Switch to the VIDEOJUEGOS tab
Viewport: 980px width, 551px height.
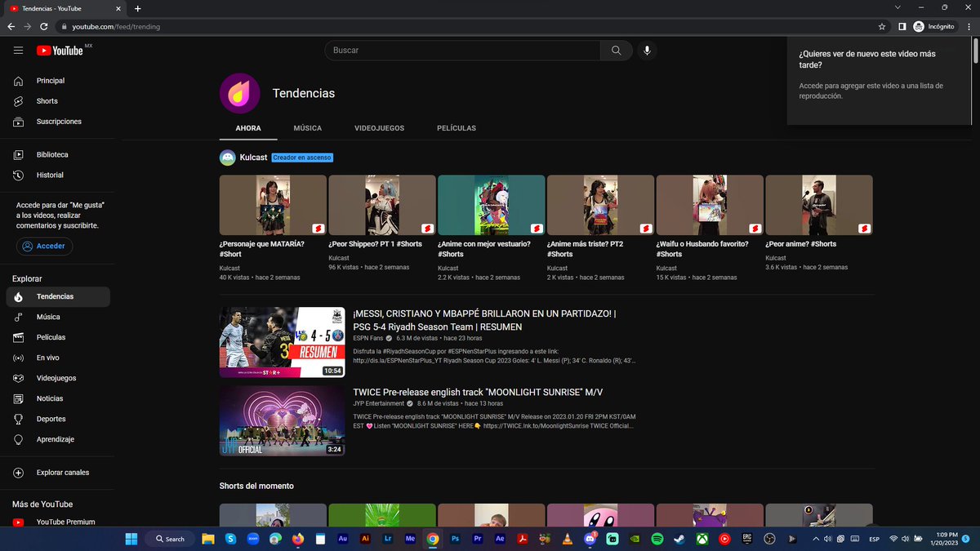(379, 128)
